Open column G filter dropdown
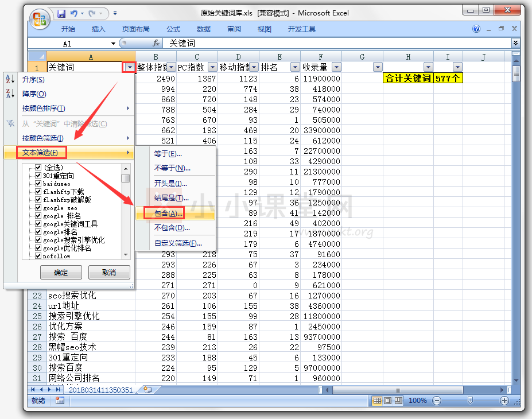The width and height of the screenshot is (532, 419). coord(378,67)
